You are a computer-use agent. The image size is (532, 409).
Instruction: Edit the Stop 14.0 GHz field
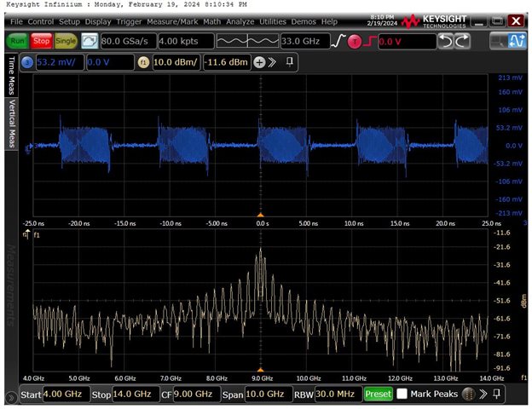(x=135, y=394)
